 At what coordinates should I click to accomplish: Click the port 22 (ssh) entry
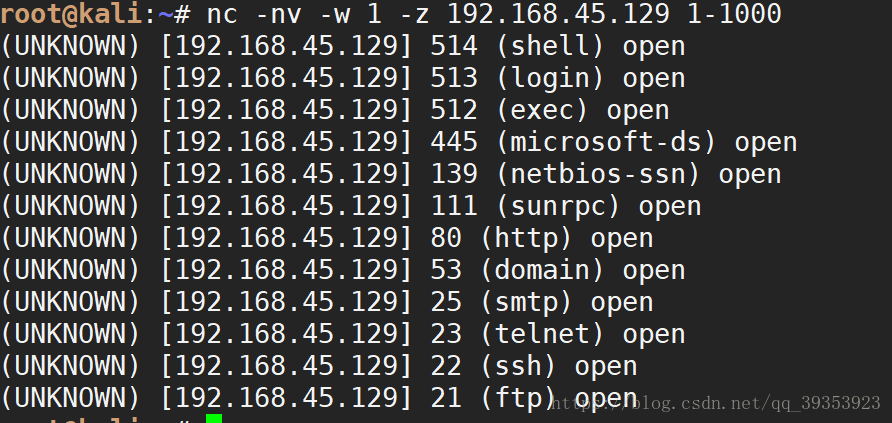(x=493, y=365)
